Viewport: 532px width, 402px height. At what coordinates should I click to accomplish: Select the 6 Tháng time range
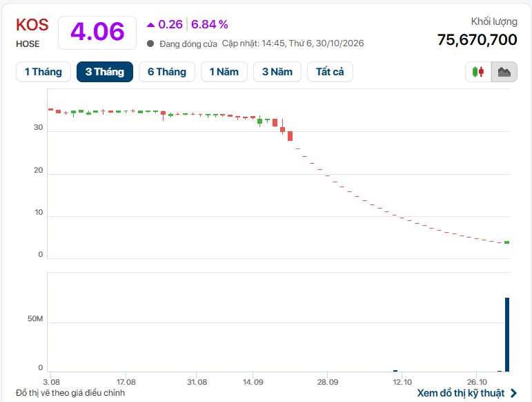167,72
